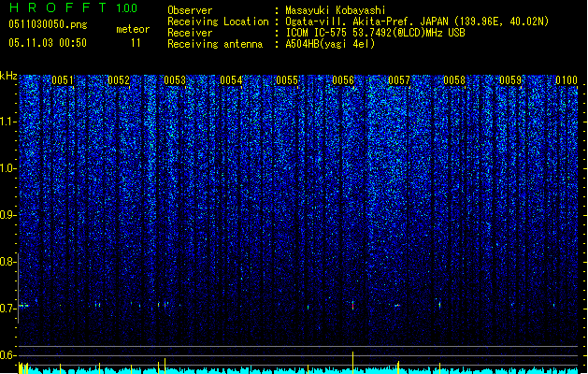Click the 0.8 kHz axis tick label
Screen dimensions: 588x374
[7, 262]
